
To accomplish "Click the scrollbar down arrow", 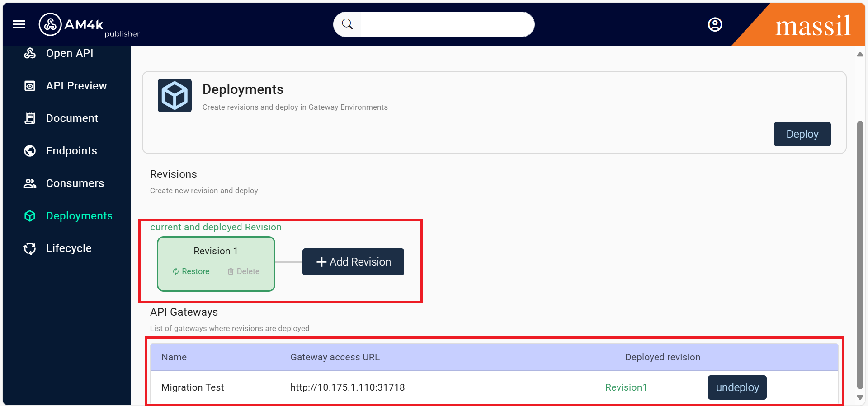I will click(860, 397).
